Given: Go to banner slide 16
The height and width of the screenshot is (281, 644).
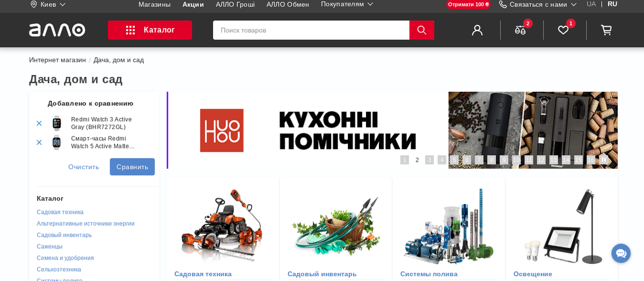Looking at the screenshot, I should coord(591,160).
